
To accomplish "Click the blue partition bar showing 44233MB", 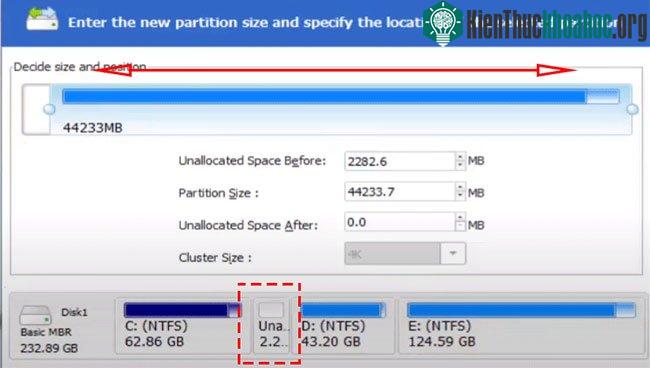I will tap(341, 97).
